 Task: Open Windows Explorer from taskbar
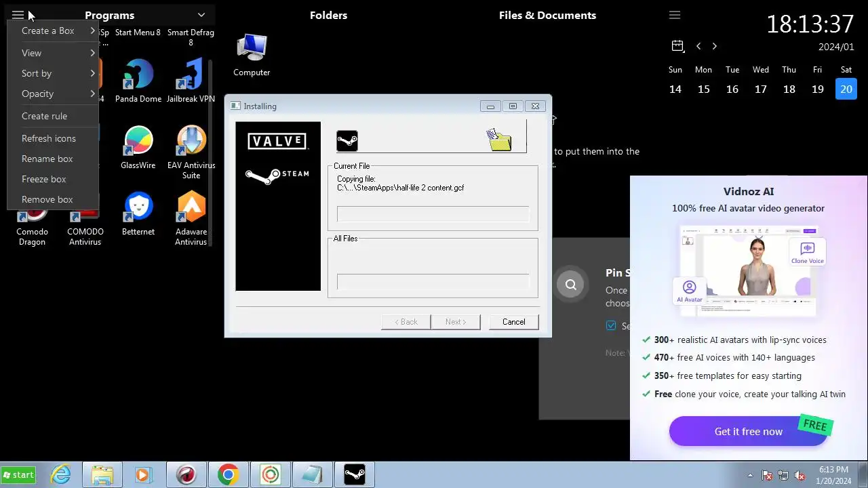point(102,474)
